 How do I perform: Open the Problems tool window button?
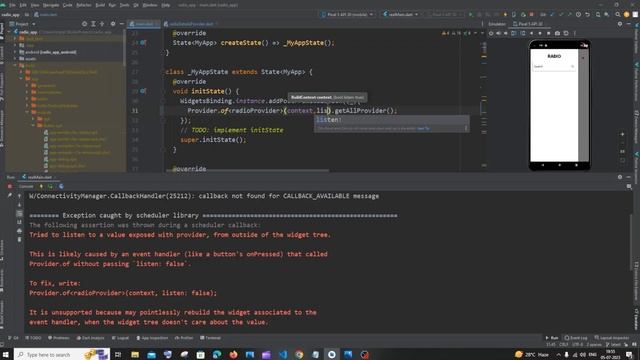point(59,338)
